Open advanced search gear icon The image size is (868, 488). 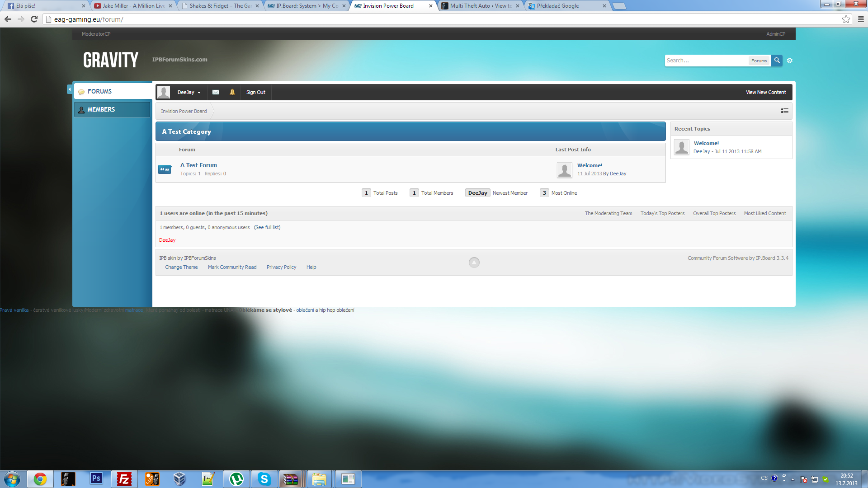[790, 61]
